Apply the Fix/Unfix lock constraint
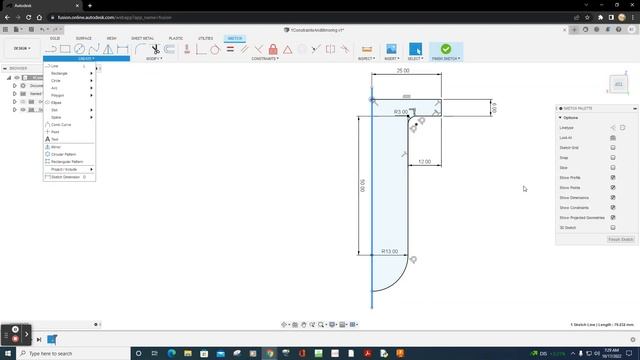The height and width of the screenshot is (360, 640). pos(273,49)
